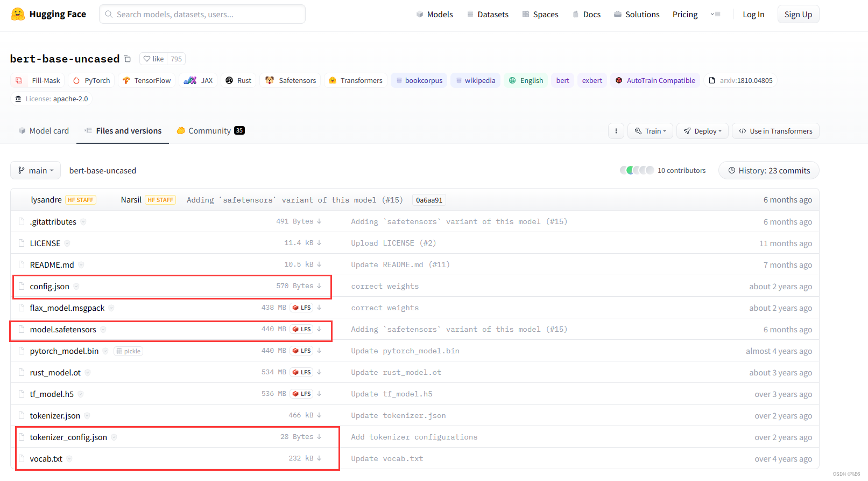This screenshot has width=868, height=481.
Task: Click the file icon for vocab.txt
Action: [x=22, y=458]
